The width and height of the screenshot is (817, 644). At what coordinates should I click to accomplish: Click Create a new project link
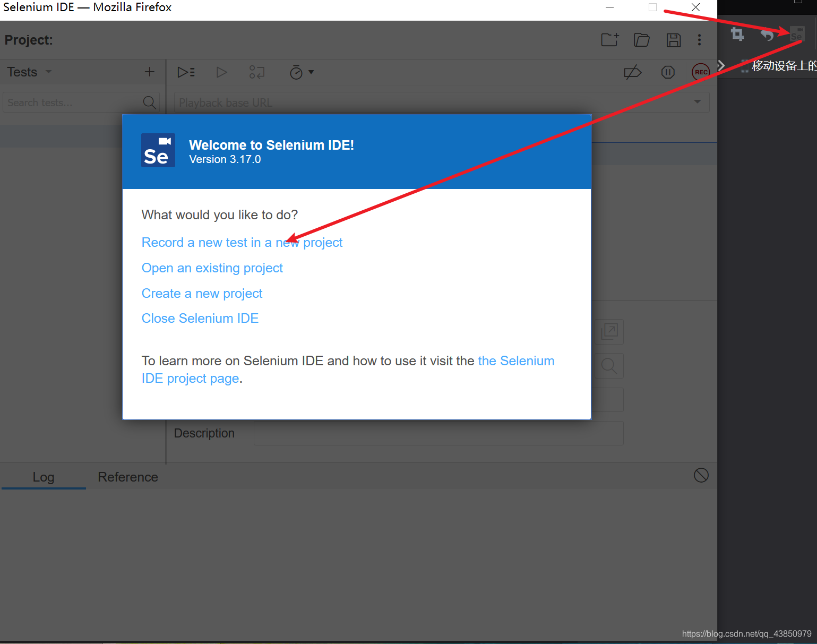pyautogui.click(x=202, y=294)
